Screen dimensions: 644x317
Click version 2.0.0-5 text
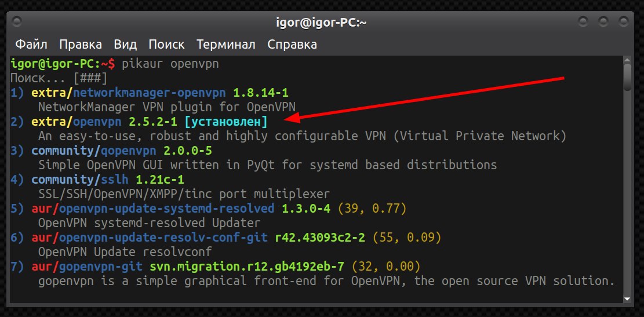[x=188, y=151]
